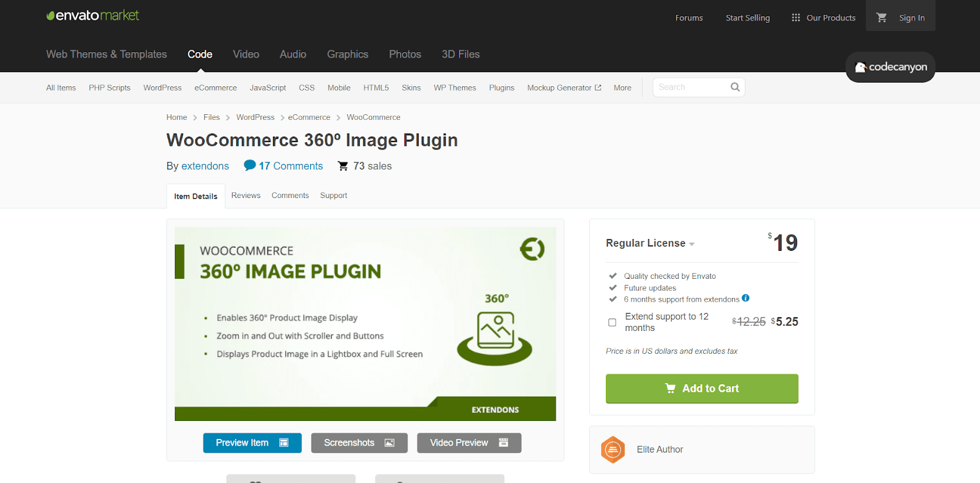980x483 pixels.
Task: Select the Code marketplace section
Action: point(200,55)
